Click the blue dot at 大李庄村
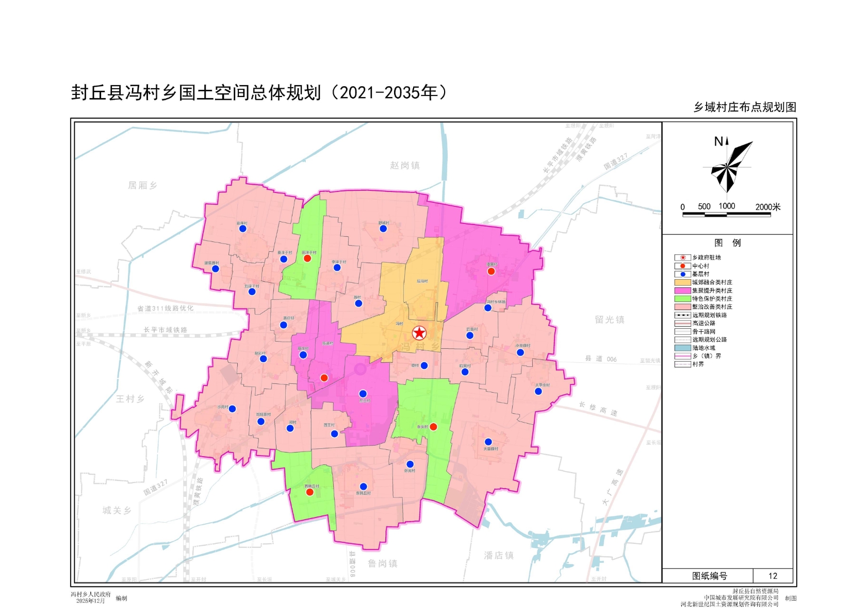This screenshot has height=614, width=868. [x=538, y=392]
